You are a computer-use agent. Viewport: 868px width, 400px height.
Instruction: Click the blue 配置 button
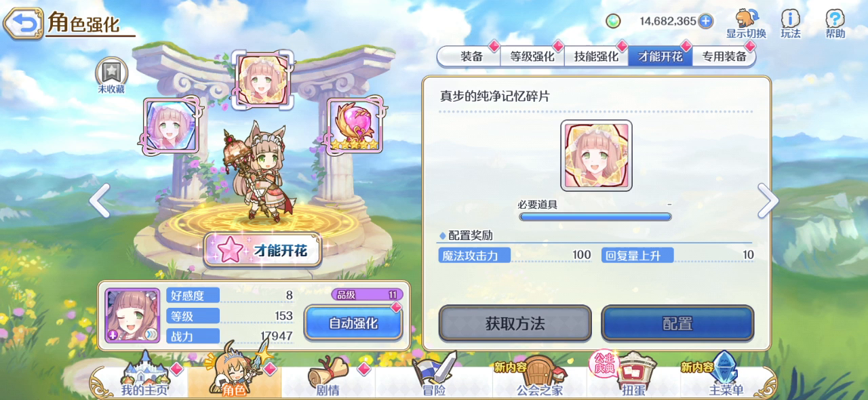(677, 323)
